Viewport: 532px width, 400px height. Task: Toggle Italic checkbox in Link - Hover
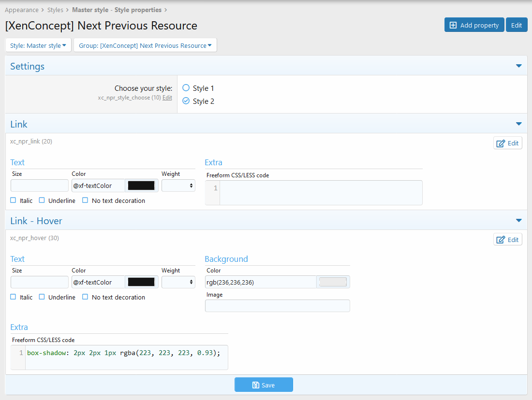coord(13,297)
